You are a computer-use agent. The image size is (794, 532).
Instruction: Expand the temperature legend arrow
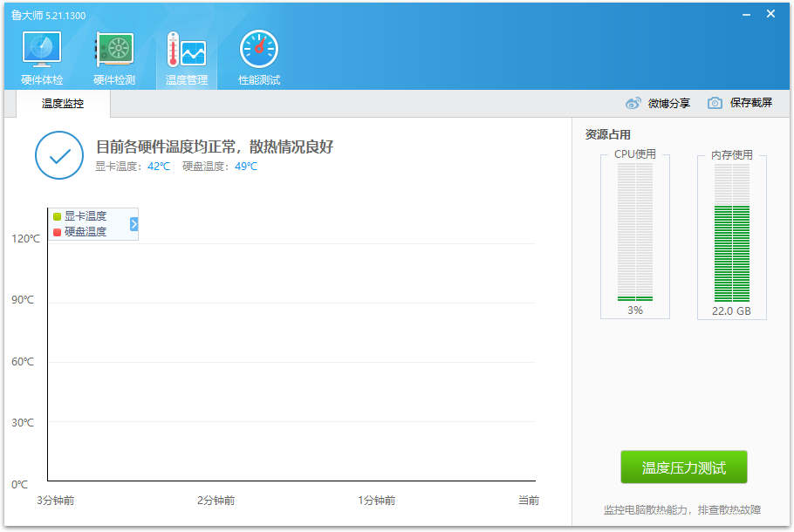pyautogui.click(x=133, y=224)
